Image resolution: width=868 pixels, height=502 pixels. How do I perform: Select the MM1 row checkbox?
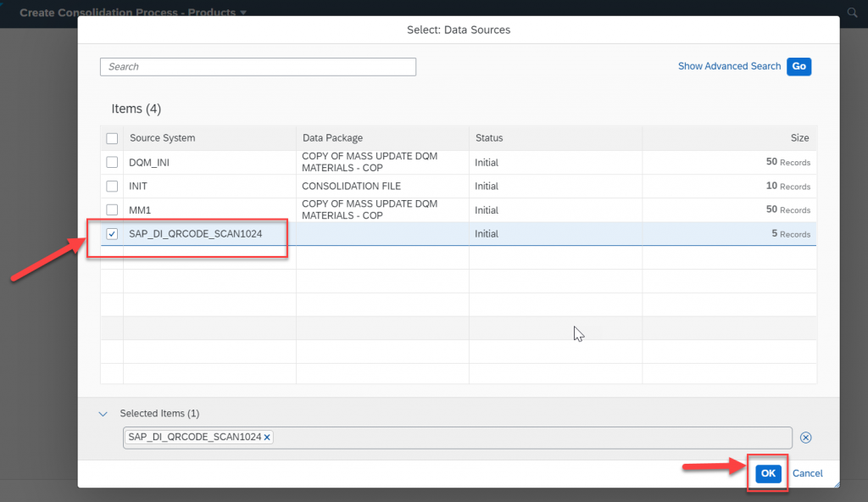coord(112,210)
